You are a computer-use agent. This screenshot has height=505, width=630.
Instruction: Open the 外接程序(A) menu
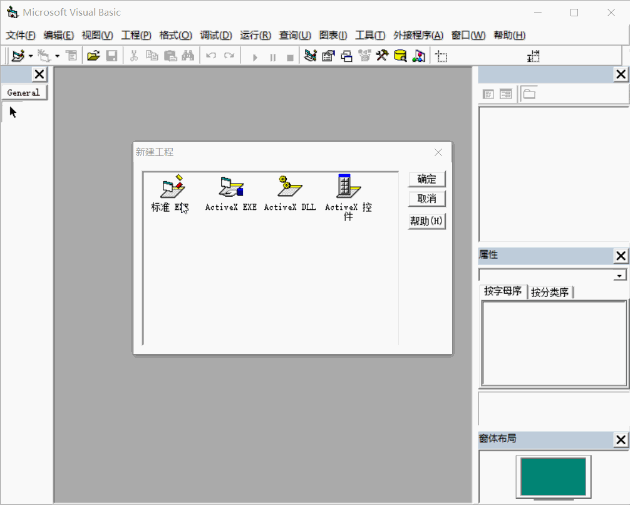[418, 35]
